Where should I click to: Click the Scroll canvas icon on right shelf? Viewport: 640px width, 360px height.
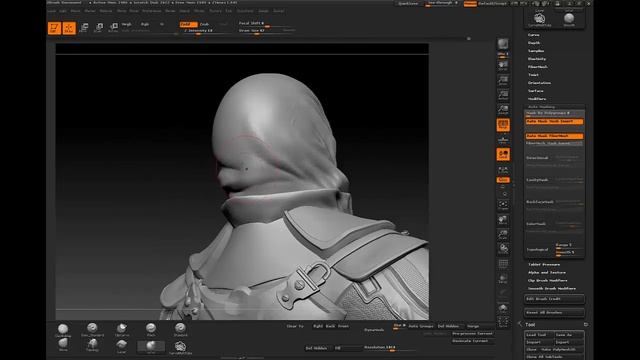click(x=503, y=66)
